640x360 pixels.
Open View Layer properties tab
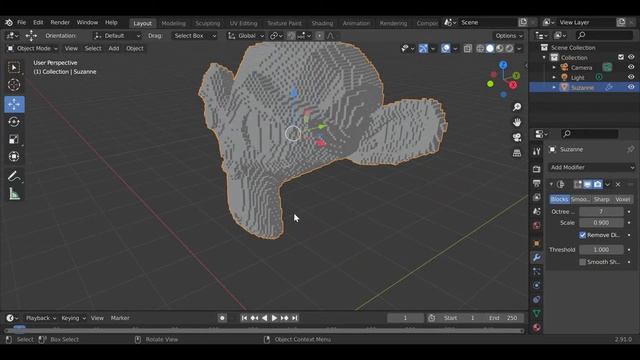click(536, 197)
